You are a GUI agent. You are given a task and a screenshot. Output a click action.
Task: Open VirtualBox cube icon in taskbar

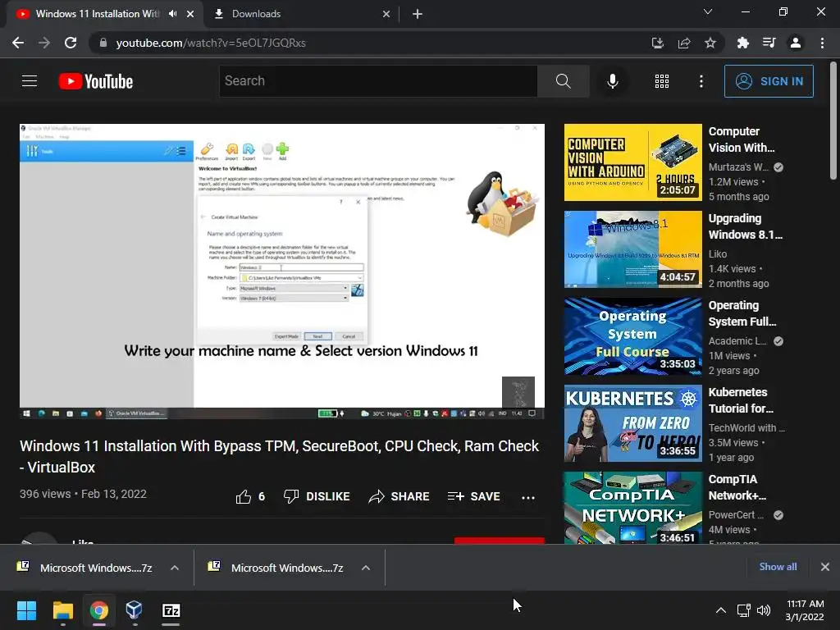(x=134, y=610)
